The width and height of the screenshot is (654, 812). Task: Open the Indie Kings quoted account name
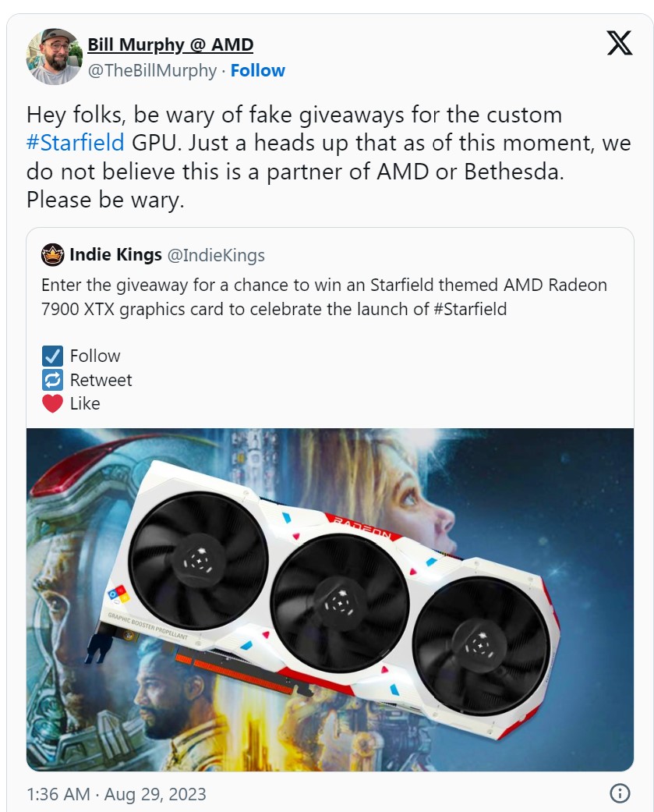click(115, 255)
